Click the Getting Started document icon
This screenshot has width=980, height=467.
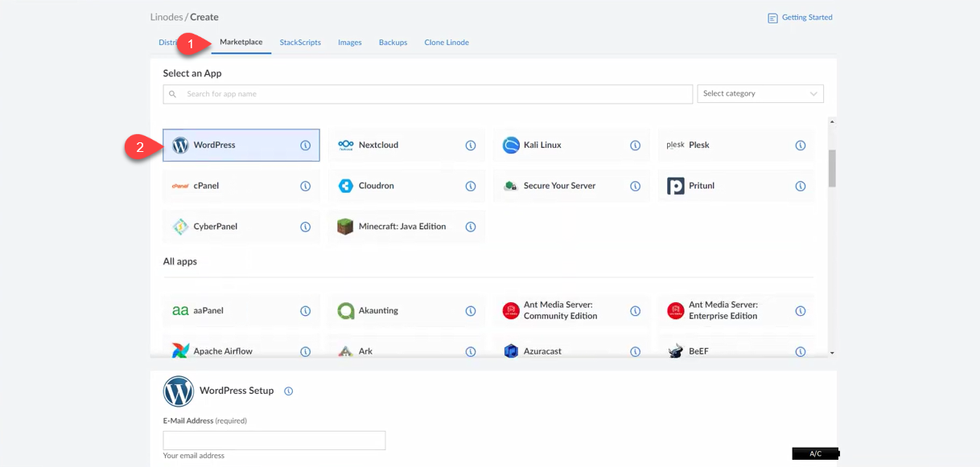772,18
